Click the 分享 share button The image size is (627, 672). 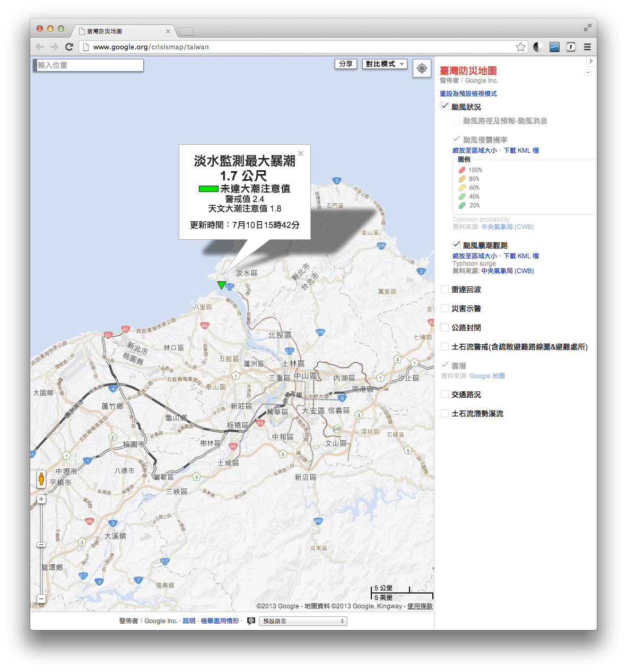point(345,64)
